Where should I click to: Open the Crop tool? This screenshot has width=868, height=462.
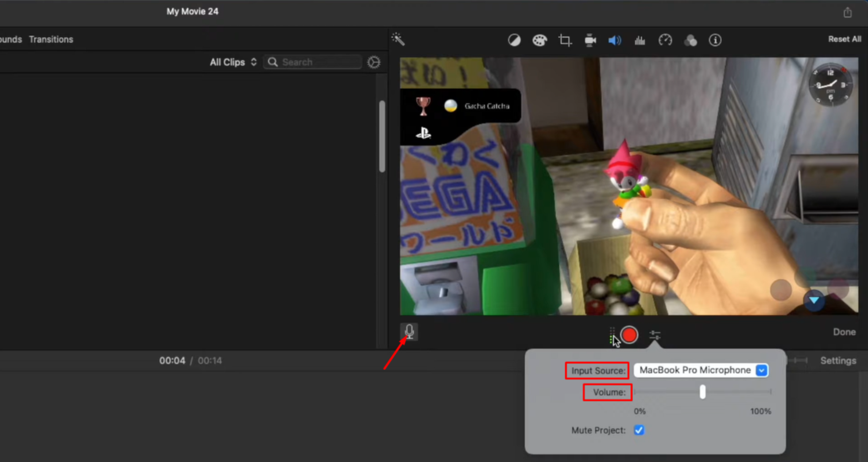[x=565, y=40]
